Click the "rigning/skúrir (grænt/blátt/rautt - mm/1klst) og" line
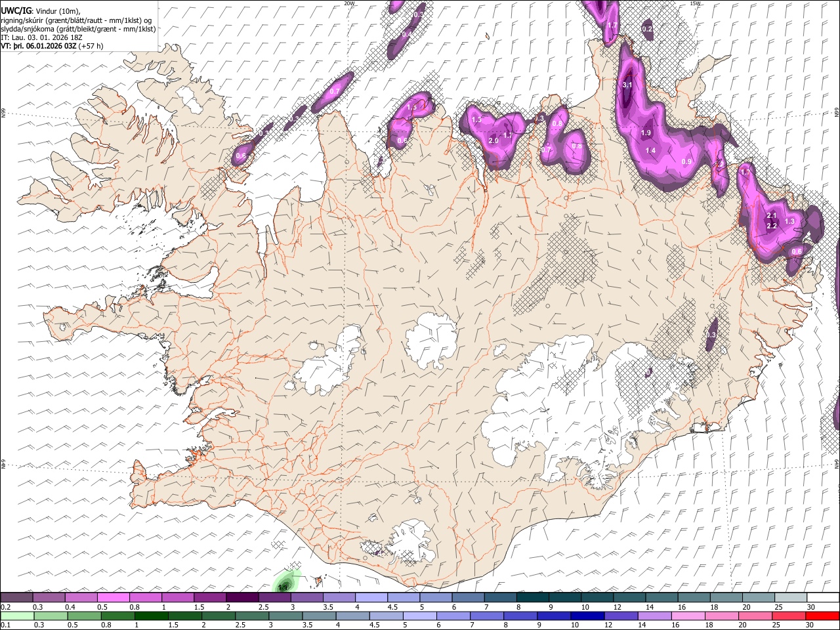The width and height of the screenshot is (840, 630). 76,20
